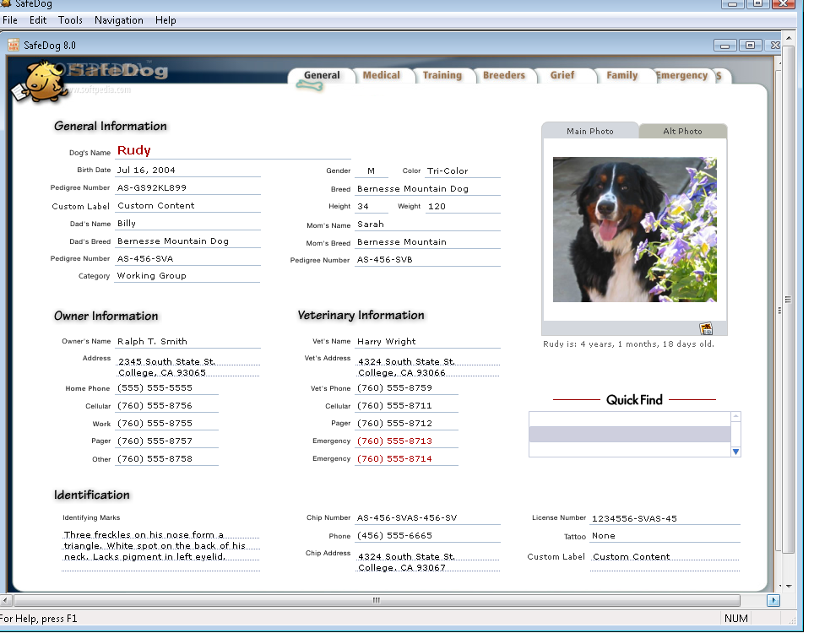Click the Gender field M
The width and height of the screenshot is (814, 644).
point(372,170)
